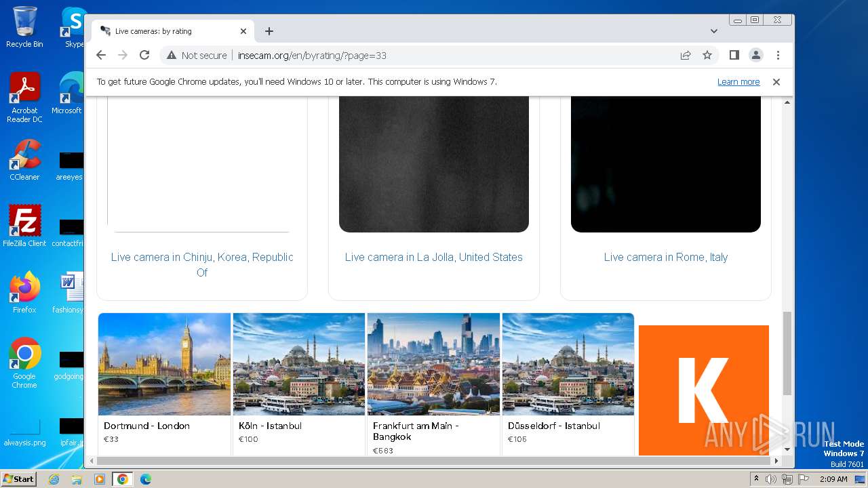Open the Chrome profile menu
This screenshot has height=488, width=868.
755,55
